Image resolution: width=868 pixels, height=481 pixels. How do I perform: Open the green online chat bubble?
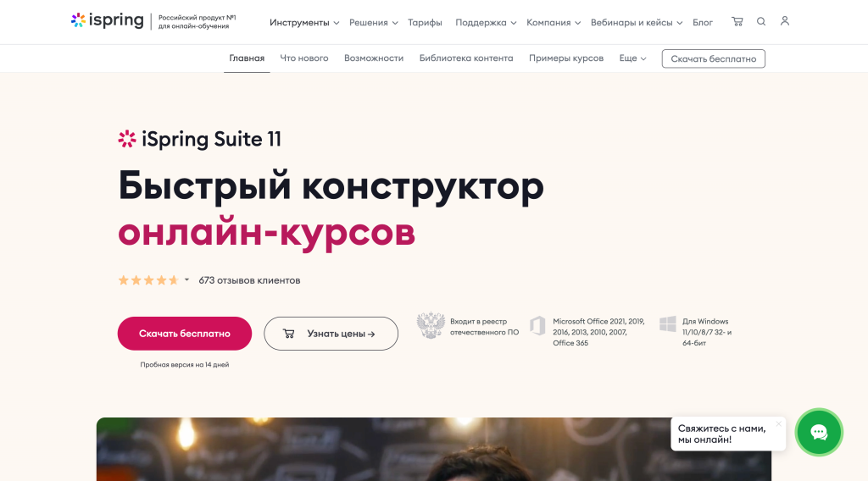pyautogui.click(x=819, y=432)
